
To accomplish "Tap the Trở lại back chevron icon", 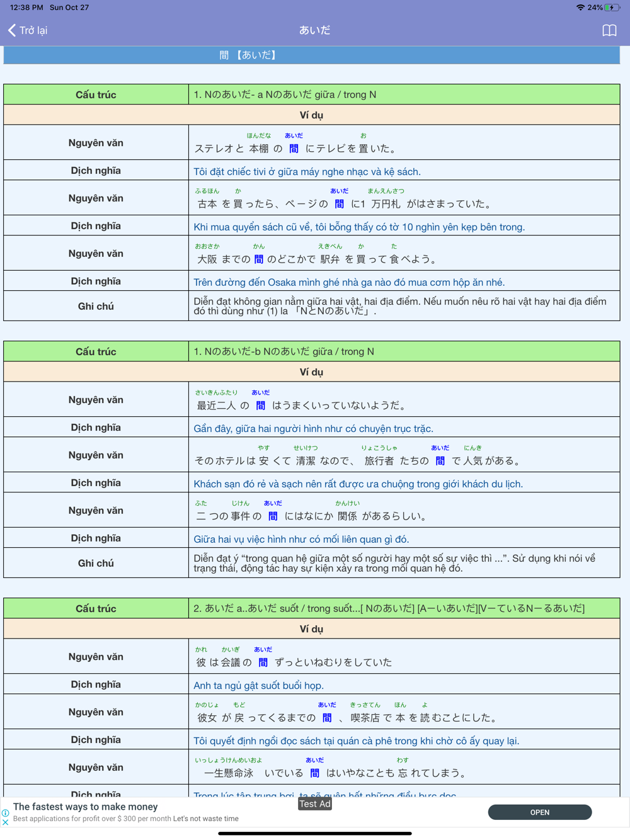I will [12, 30].
